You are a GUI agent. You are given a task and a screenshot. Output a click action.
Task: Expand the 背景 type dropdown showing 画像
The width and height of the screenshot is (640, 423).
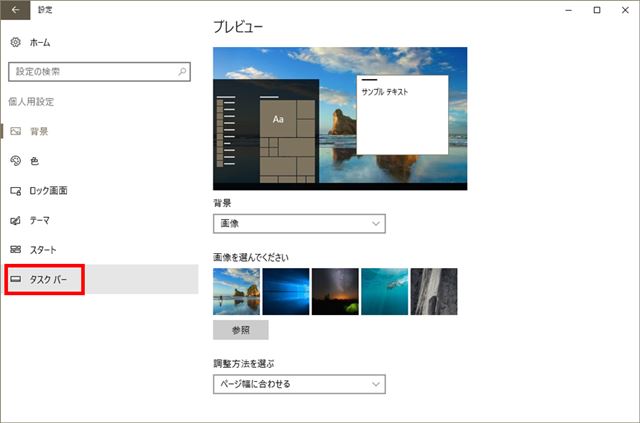pyautogui.click(x=299, y=224)
